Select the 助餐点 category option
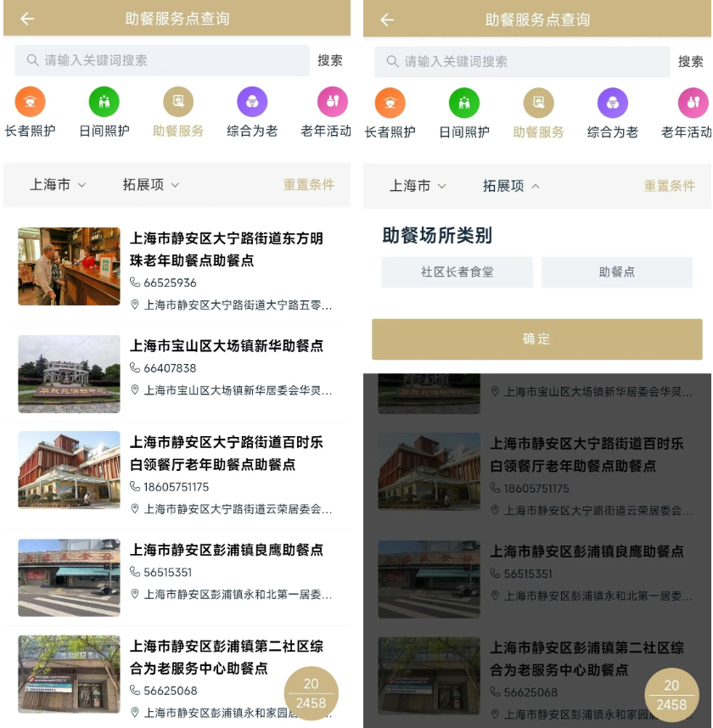Viewport: 713px width, 728px height. coord(617,272)
